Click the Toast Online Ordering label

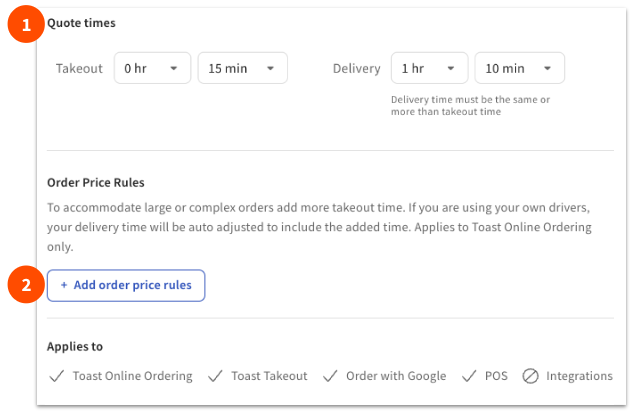[132, 376]
